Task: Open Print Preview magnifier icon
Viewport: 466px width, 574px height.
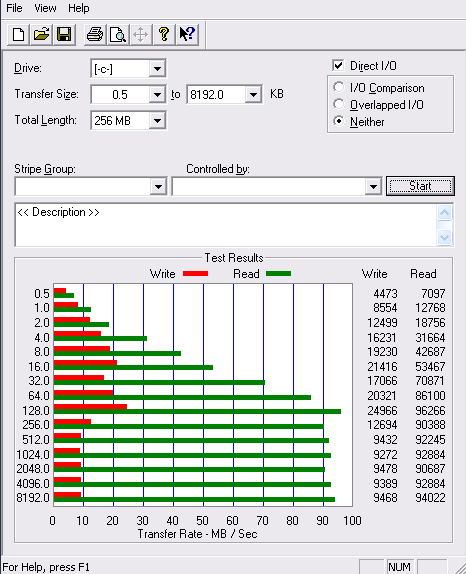Action: [118, 35]
